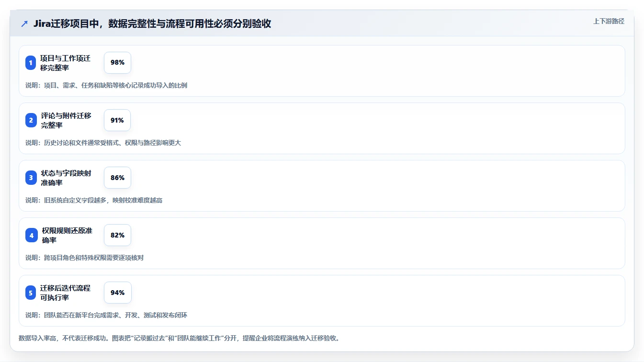This screenshot has height=362, width=644.
Task: Click the 上下游路径 label in the header
Action: pyautogui.click(x=609, y=21)
